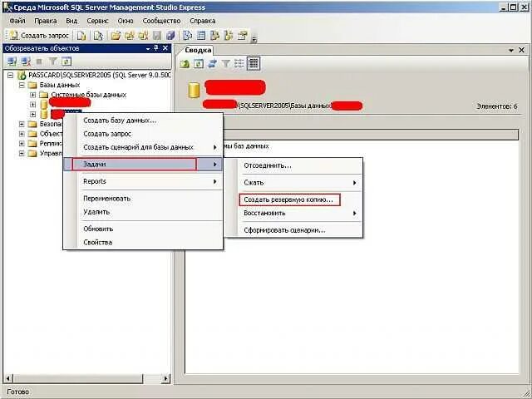Click the Summary page list icon in main toolbar

point(201,35)
